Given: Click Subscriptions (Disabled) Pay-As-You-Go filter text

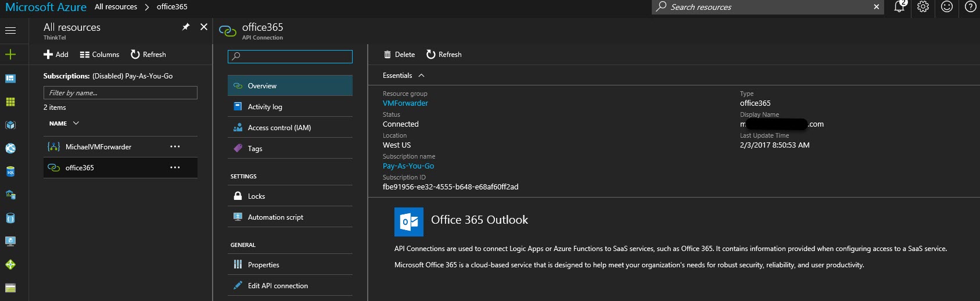Looking at the screenshot, I should 108,76.
